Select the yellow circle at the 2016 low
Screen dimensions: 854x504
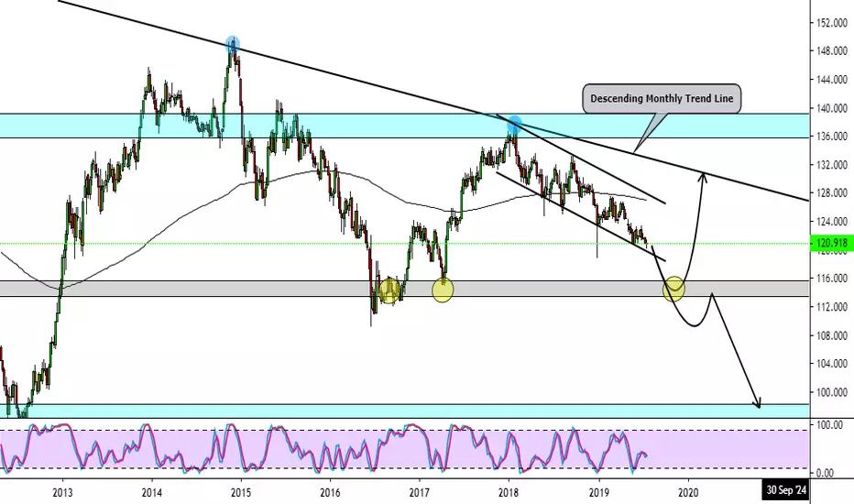pos(389,290)
